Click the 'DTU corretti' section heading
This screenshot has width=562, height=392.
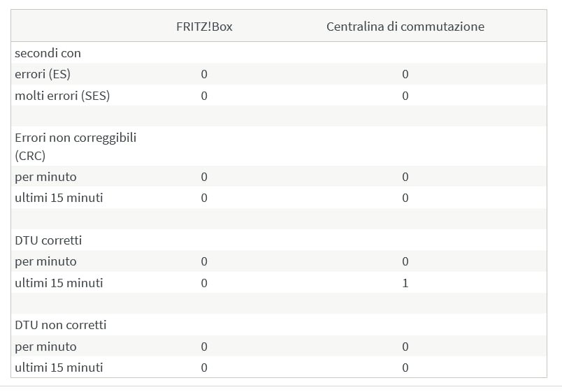pyautogui.click(x=48, y=240)
